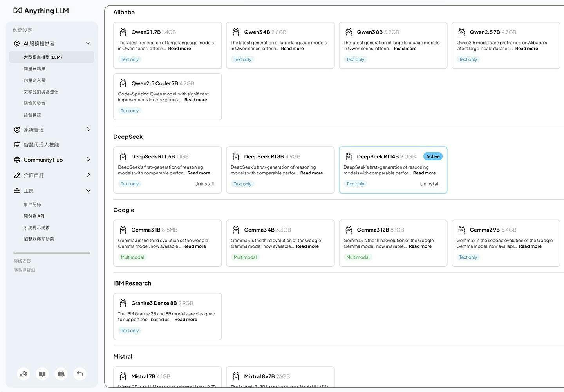
Task: Click the llama icon on Qwen2.5 Coder 7B card
Action: pos(123,83)
